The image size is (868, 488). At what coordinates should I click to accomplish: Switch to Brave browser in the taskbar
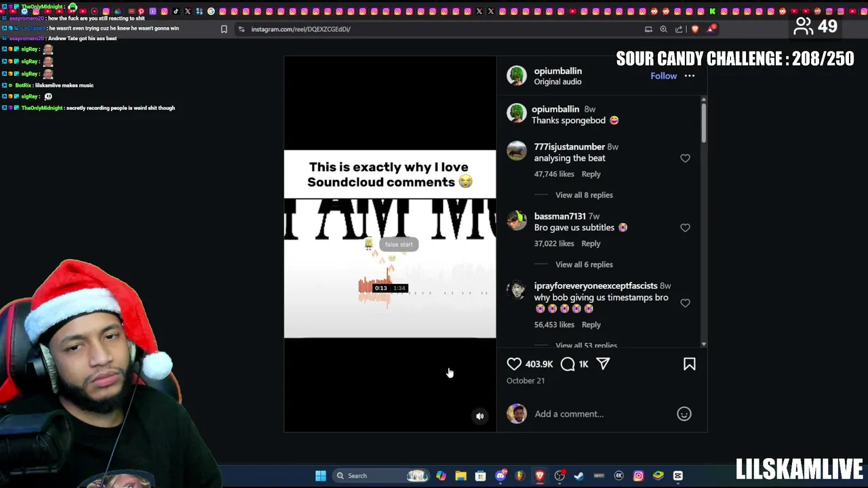(540, 476)
